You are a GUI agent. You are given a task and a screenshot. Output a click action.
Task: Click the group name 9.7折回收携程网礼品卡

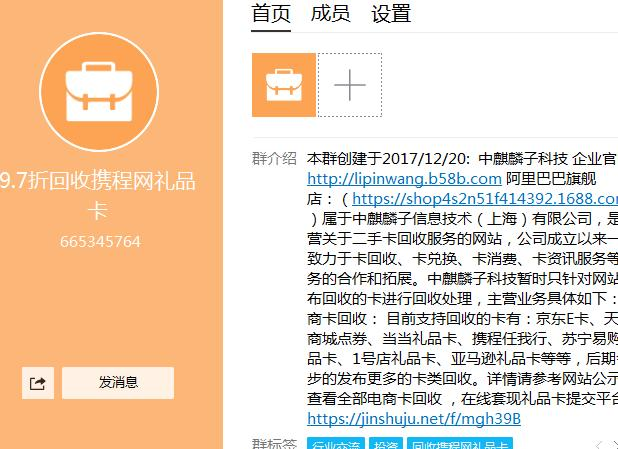coord(97,196)
